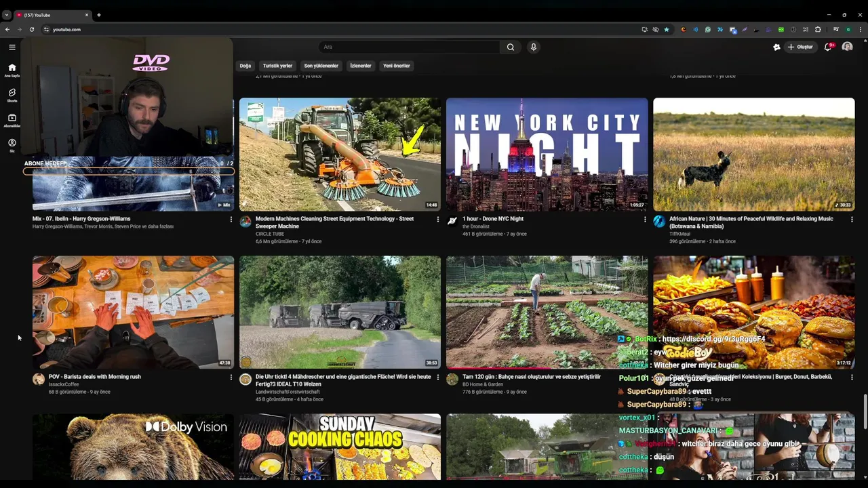Click the sparkle icon left of Oluştur
Screen dimensions: 868x488
click(776, 47)
